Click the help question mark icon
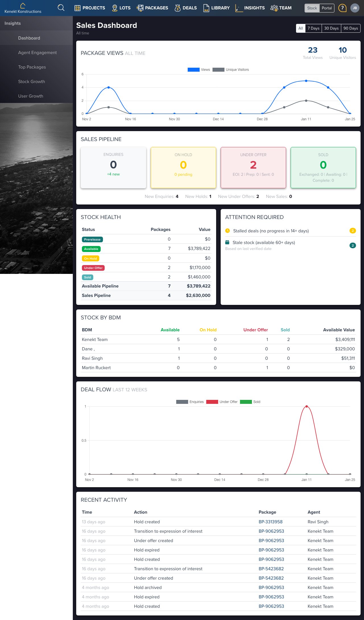The height and width of the screenshot is (620, 364). (x=342, y=8)
